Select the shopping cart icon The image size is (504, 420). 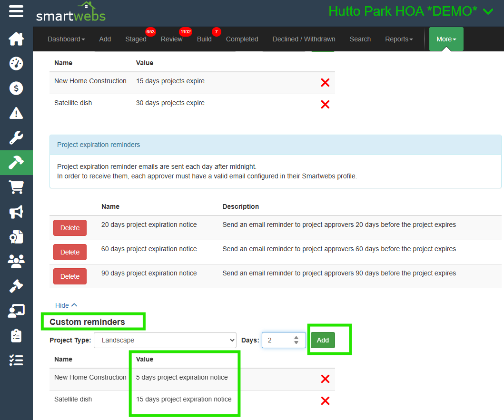point(16,187)
